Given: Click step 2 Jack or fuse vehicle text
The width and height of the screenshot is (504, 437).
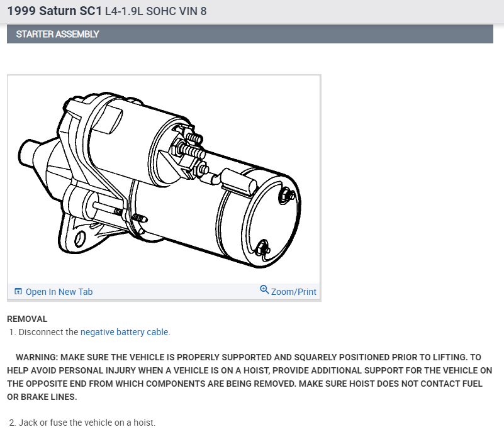Looking at the screenshot, I should click(82, 422).
